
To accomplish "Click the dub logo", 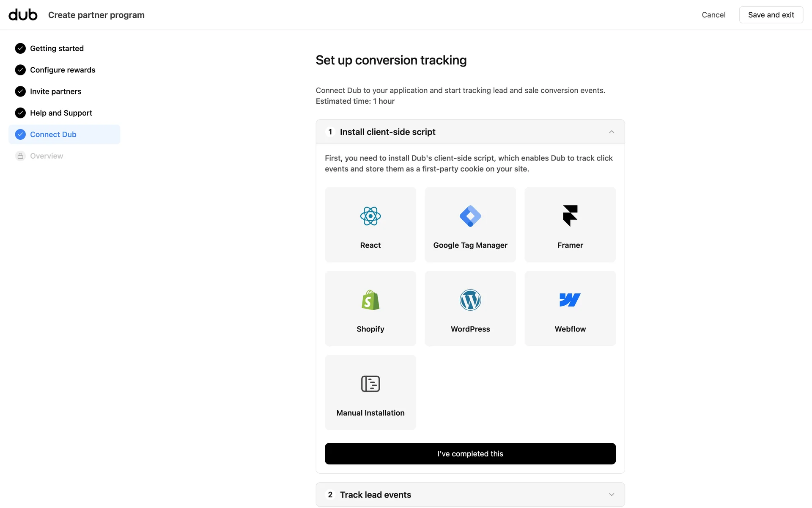I will (23, 15).
